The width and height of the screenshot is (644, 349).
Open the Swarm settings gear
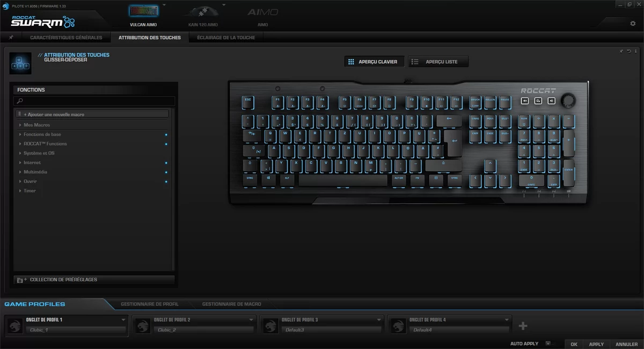pyautogui.click(x=633, y=24)
